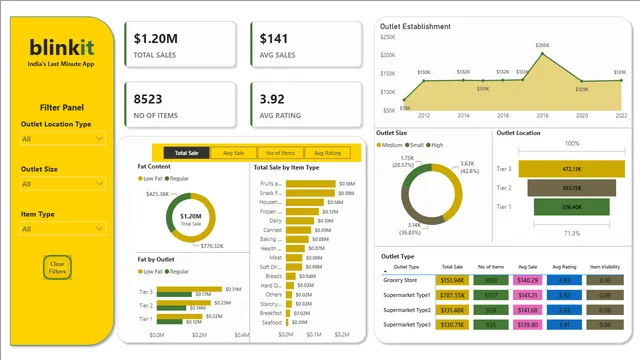640x360 pixels.
Task: Sort by Total Sale column header
Action: click(x=452, y=267)
